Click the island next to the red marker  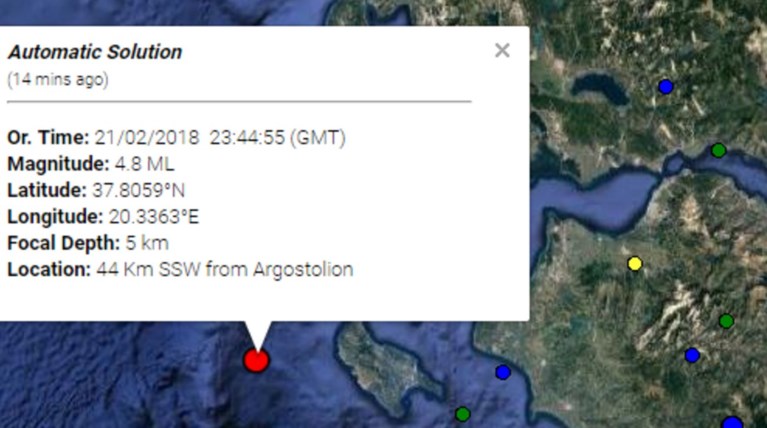pos(386,366)
